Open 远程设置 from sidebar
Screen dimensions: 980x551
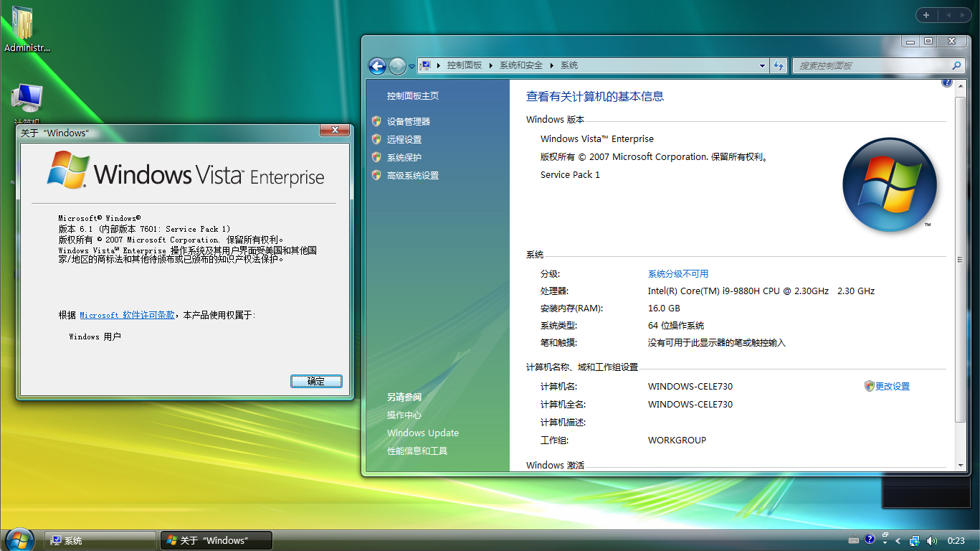coord(404,140)
